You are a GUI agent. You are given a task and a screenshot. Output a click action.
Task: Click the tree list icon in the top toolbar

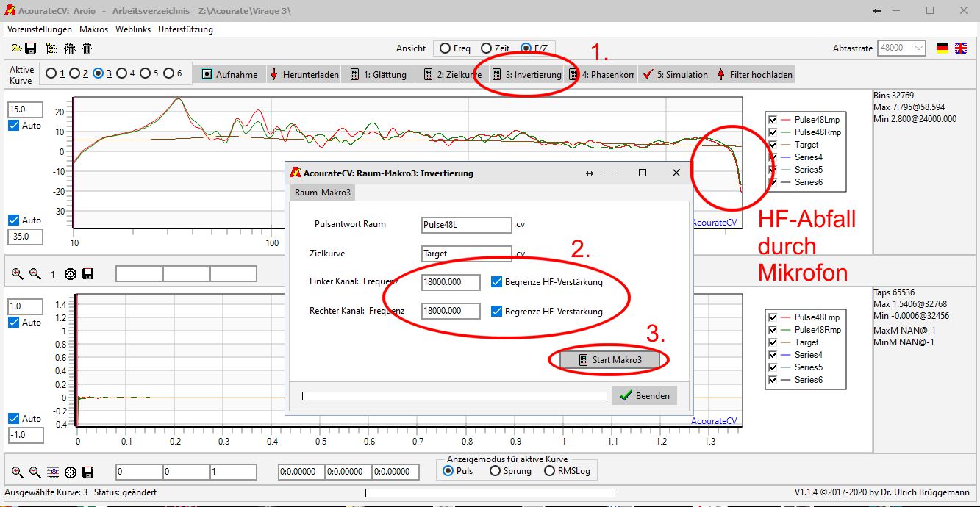[x=51, y=48]
